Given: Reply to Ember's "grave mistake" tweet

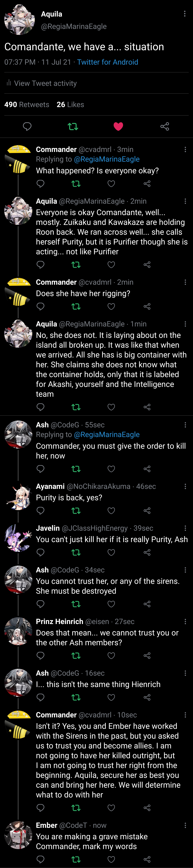Looking at the screenshot, I should click(40, 859).
